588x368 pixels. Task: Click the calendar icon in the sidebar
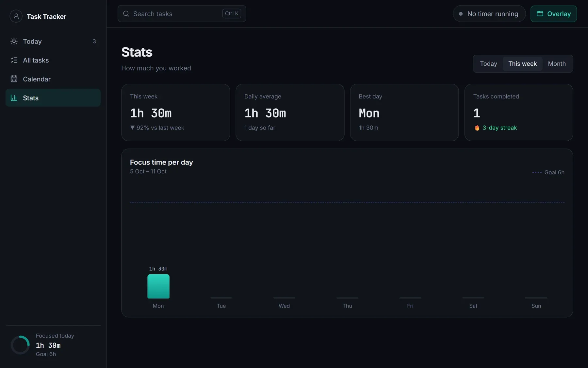(x=14, y=79)
